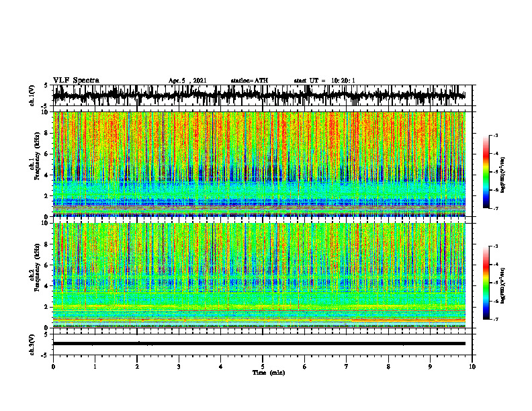The image size is (532, 411).
Task: Click the x-axis tick label "3"
Action: point(179,367)
